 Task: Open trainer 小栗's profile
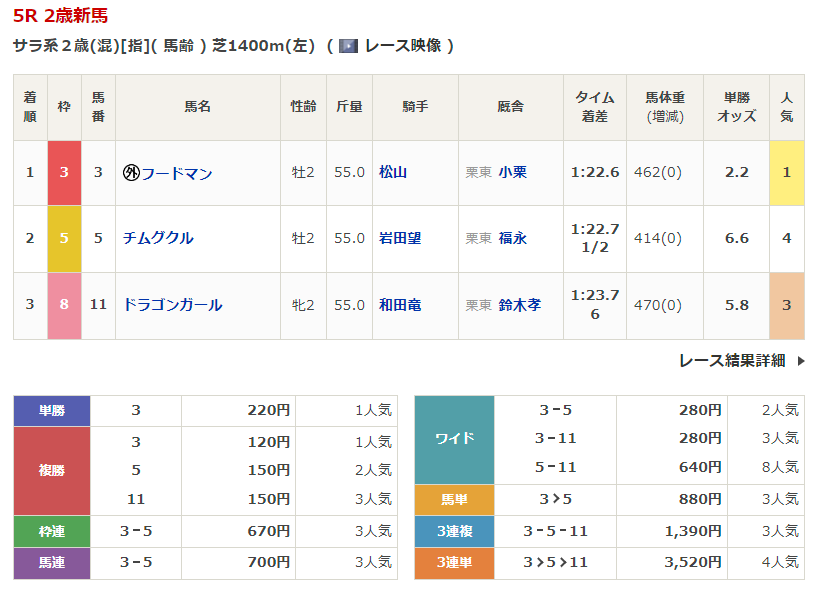tap(512, 172)
